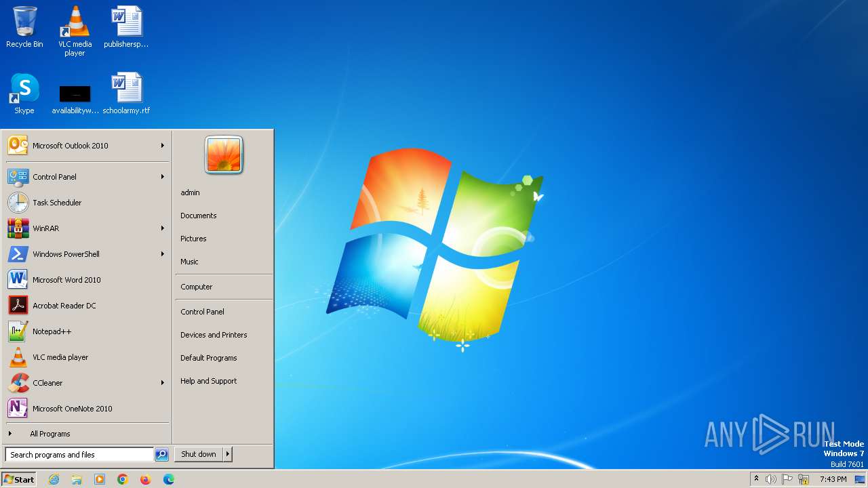The image size is (868, 488).
Task: Open Computer from Start menu
Action: click(x=224, y=287)
